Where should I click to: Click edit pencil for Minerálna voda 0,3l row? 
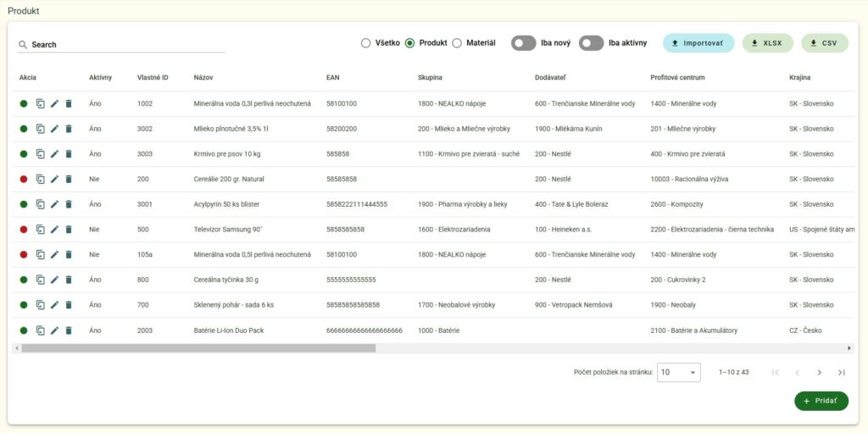pos(54,104)
